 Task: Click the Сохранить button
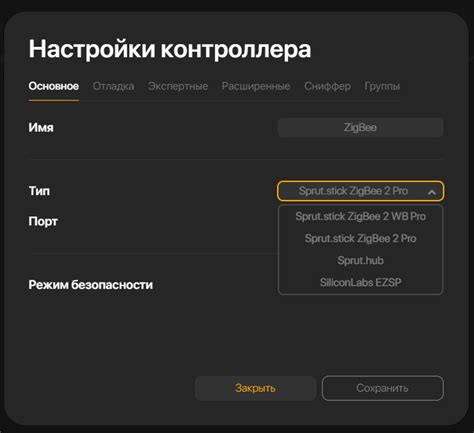click(x=382, y=388)
